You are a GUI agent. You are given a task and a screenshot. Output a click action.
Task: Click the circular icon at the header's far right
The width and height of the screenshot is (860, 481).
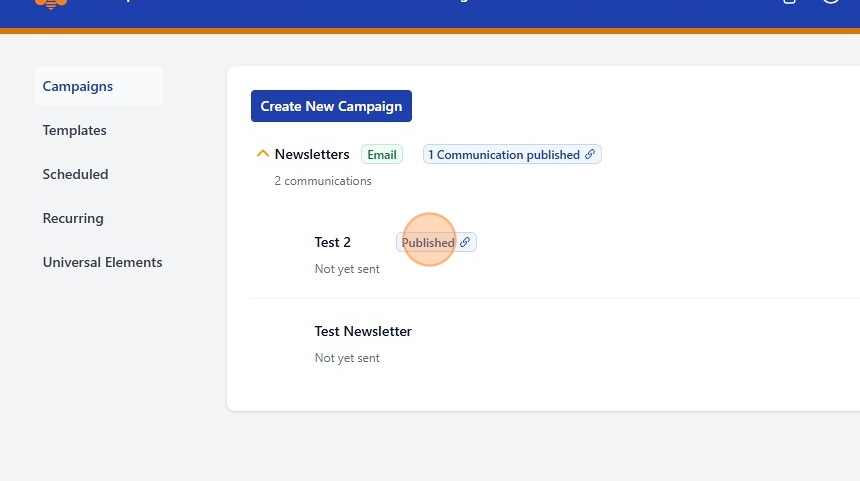[831, 2]
